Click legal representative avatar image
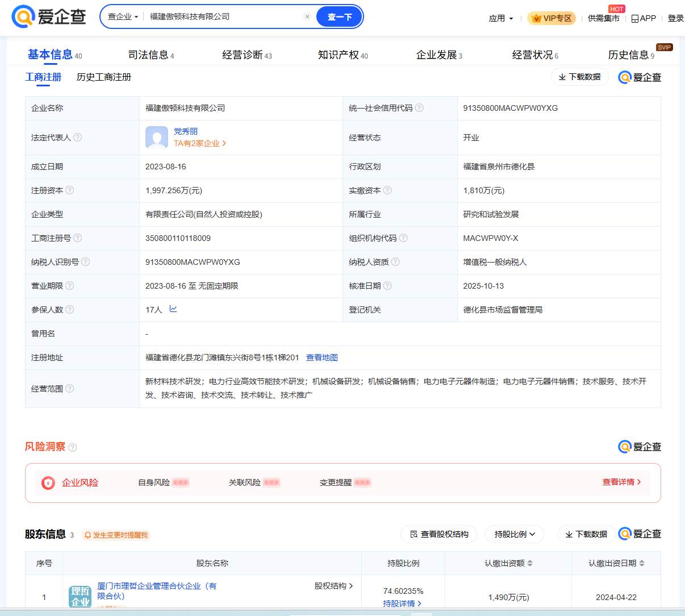Screen dimensions: 685x616 click(157, 138)
